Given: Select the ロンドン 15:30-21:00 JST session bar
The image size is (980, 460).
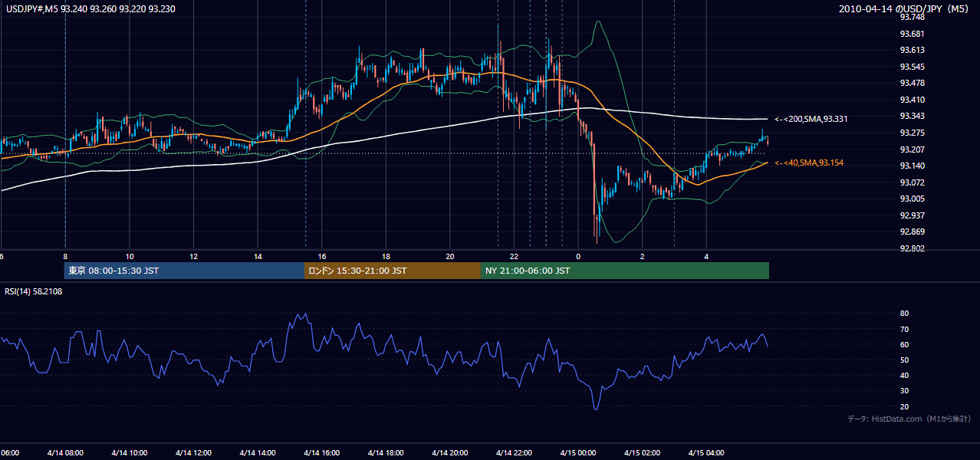Looking at the screenshot, I should tap(393, 271).
